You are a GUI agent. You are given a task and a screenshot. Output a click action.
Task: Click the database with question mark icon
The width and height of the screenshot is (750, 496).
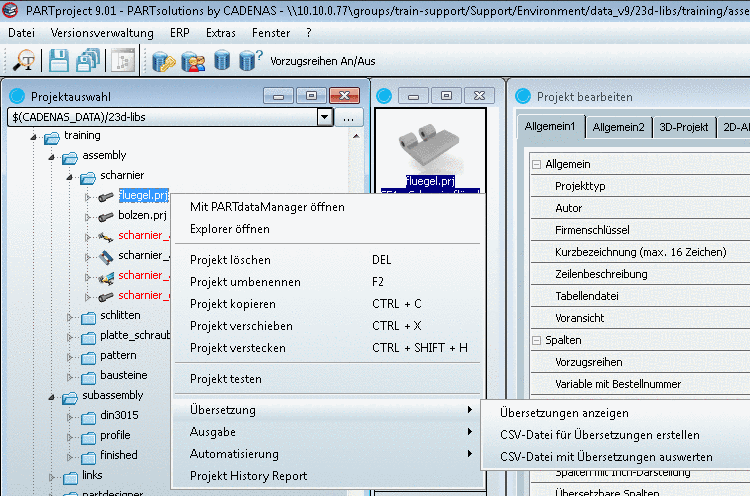[250, 61]
